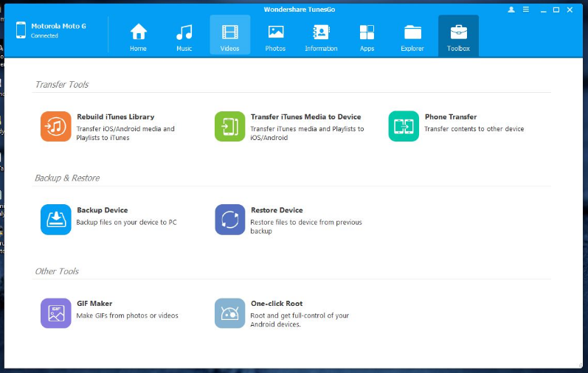The width and height of the screenshot is (588, 373).
Task: Click the One-click Root Android icon
Action: pyautogui.click(x=229, y=313)
